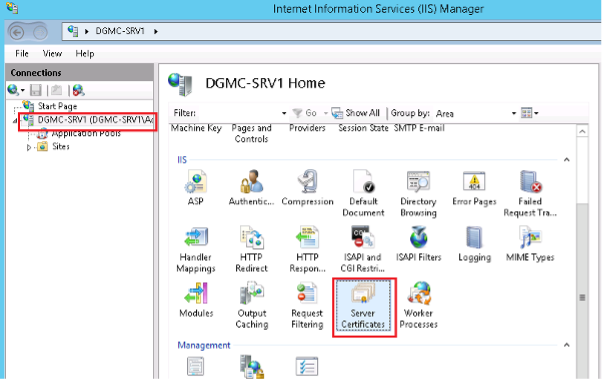
Task: Collapse the DGMC-SRV1 server node
Action: [x=15, y=121]
